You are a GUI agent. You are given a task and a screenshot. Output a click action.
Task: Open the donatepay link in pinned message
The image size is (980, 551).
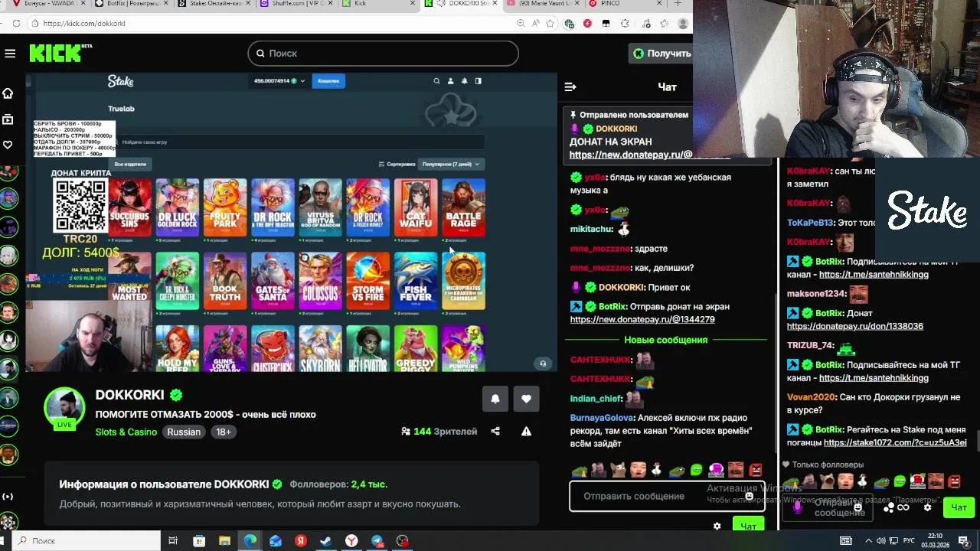point(630,155)
